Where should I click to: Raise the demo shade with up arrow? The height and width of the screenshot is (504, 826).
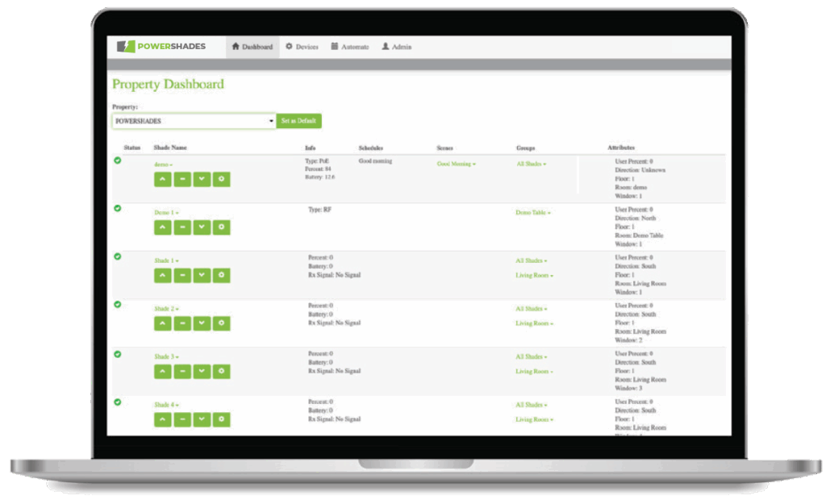(162, 180)
